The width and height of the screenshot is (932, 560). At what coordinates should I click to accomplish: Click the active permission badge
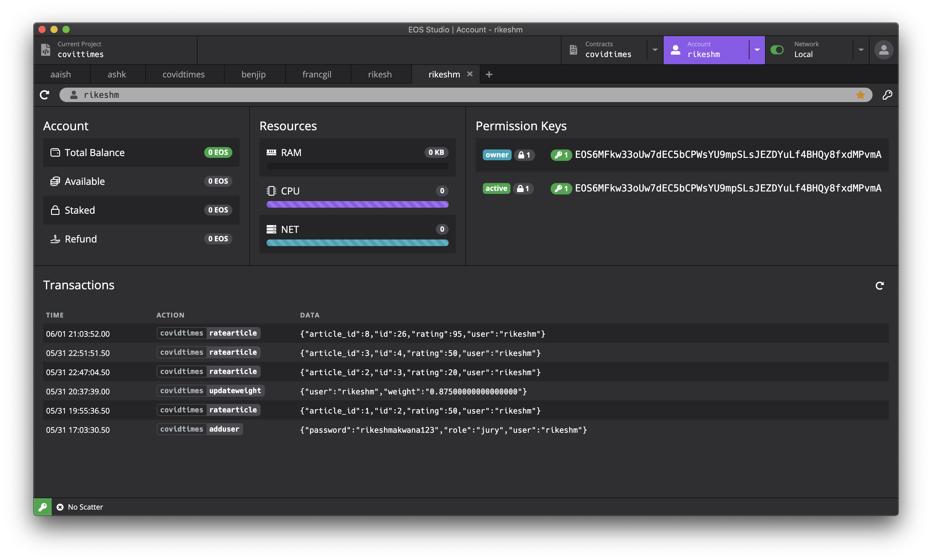(496, 188)
